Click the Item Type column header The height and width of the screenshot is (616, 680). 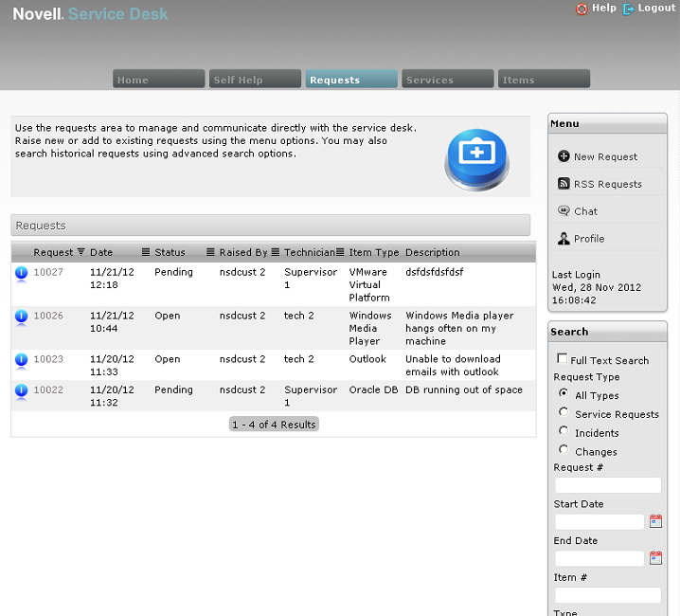click(x=374, y=252)
